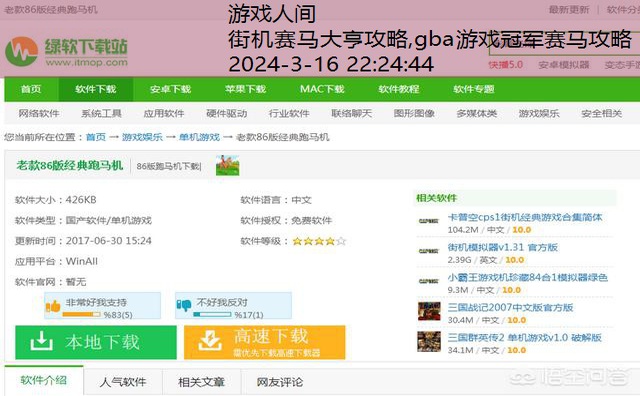
Task: Select the 图形图像 category
Action: tap(414, 113)
